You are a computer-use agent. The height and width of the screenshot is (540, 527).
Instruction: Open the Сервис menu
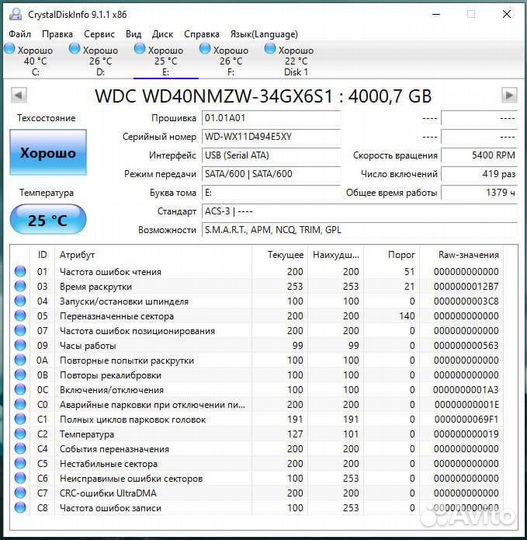[99, 34]
